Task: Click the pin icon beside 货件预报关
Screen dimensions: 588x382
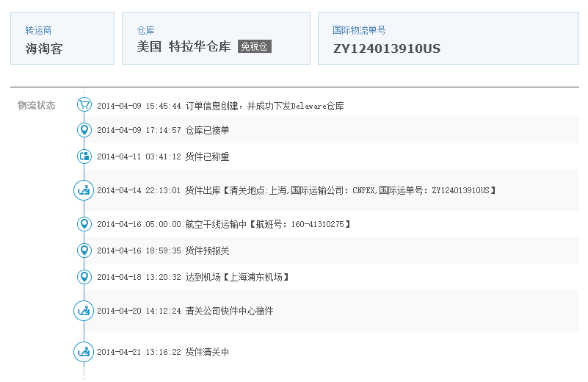Action: (84, 251)
